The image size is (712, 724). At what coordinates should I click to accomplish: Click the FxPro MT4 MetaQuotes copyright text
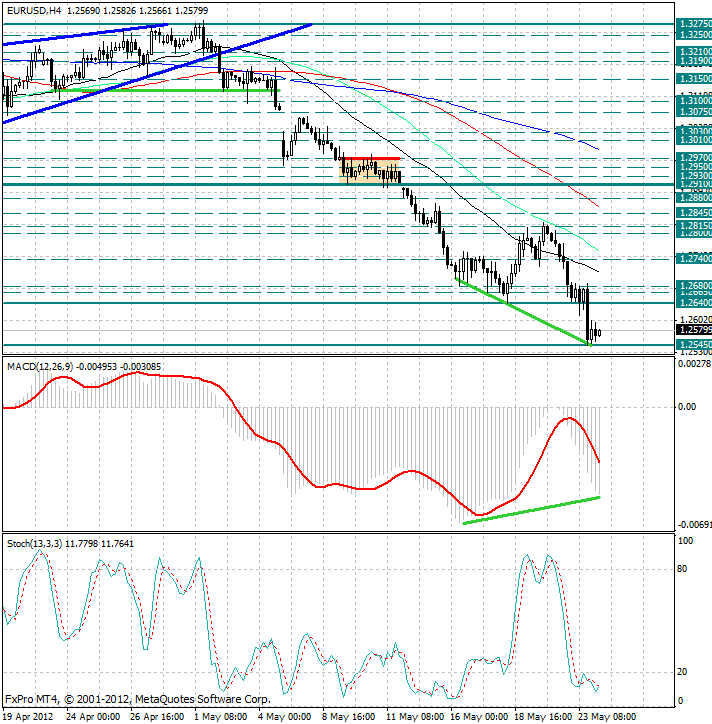pyautogui.click(x=138, y=699)
